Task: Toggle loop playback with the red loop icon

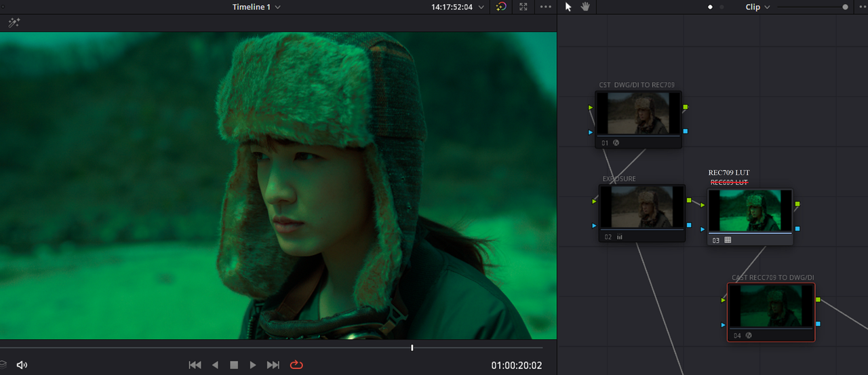Action: click(x=296, y=365)
